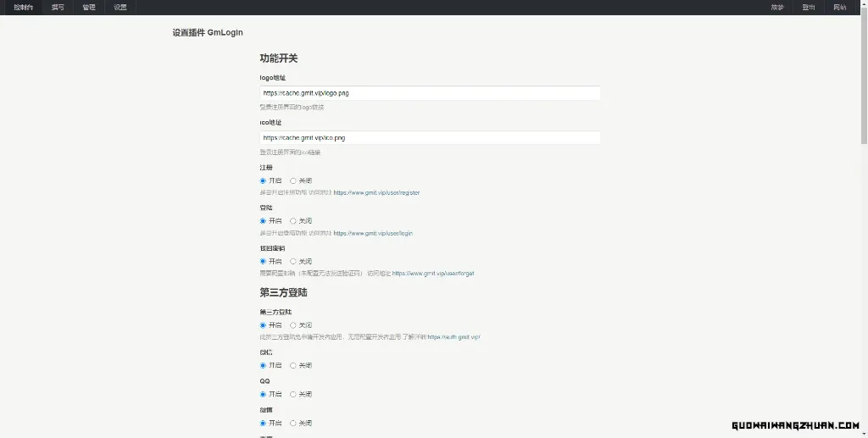Viewport: 868px width, 438px height.
Task: Click the scrollbar up arrow
Action: [x=864, y=3]
